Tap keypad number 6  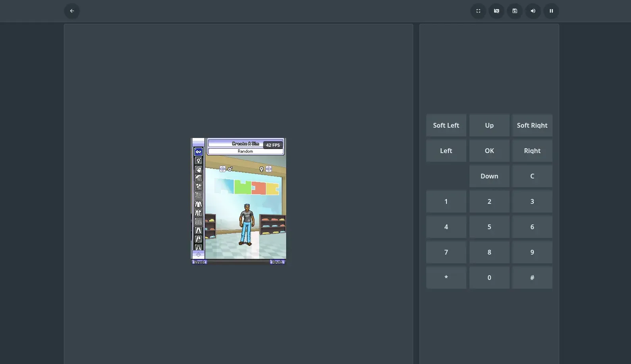(x=532, y=227)
